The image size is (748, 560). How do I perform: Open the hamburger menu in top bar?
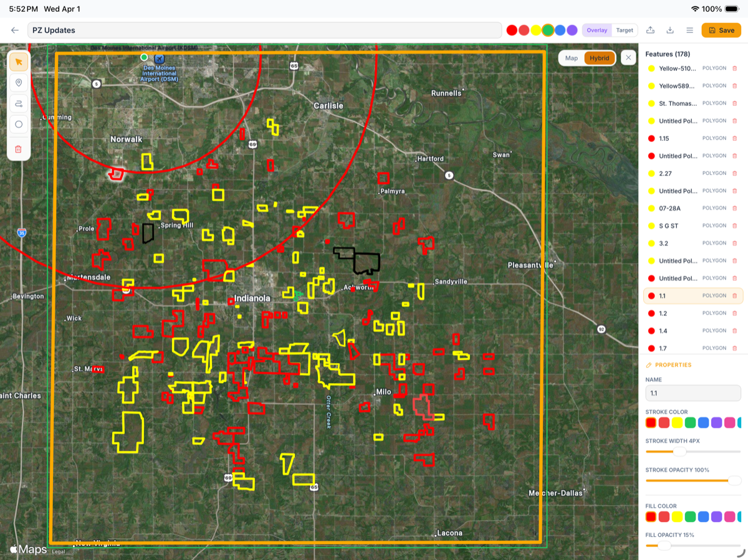(689, 30)
